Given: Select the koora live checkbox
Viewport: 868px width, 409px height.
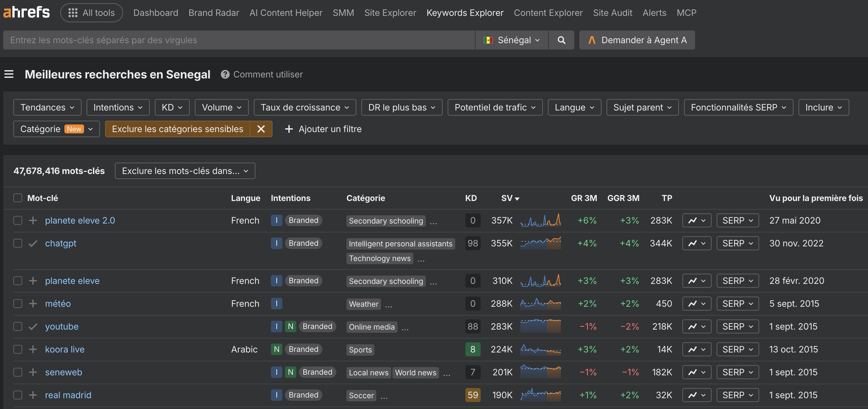Looking at the screenshot, I should tap(17, 349).
